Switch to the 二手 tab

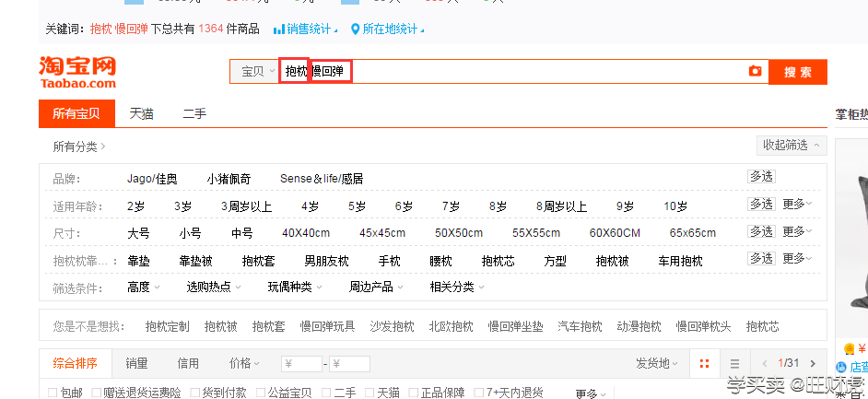coord(194,114)
